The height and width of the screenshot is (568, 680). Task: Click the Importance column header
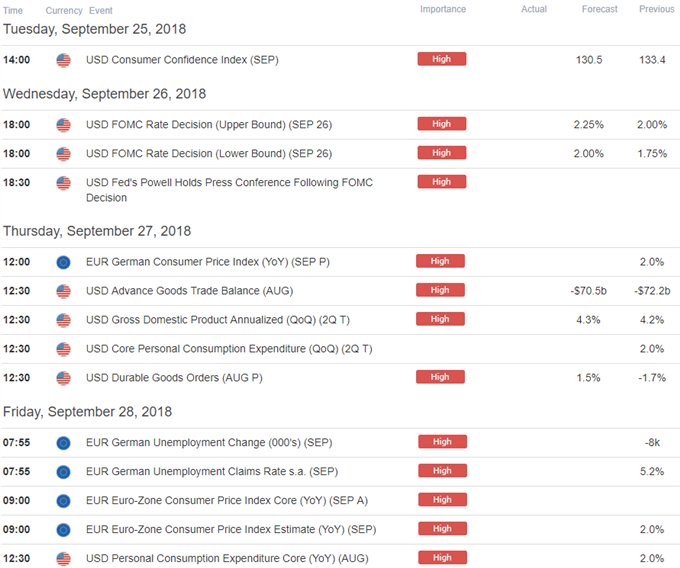point(443,10)
